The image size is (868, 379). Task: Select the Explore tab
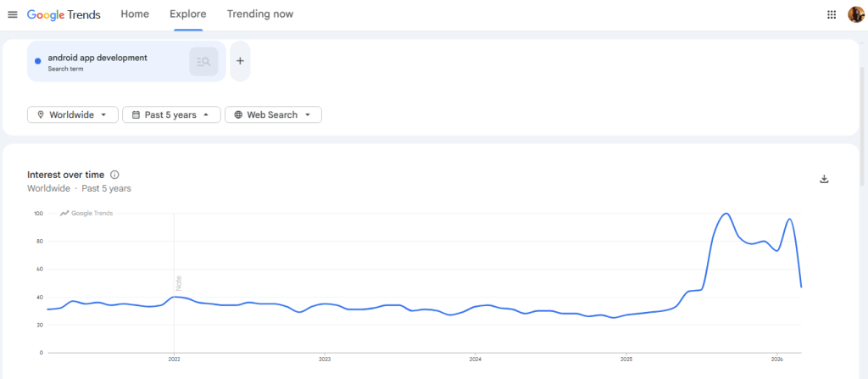coord(187,14)
